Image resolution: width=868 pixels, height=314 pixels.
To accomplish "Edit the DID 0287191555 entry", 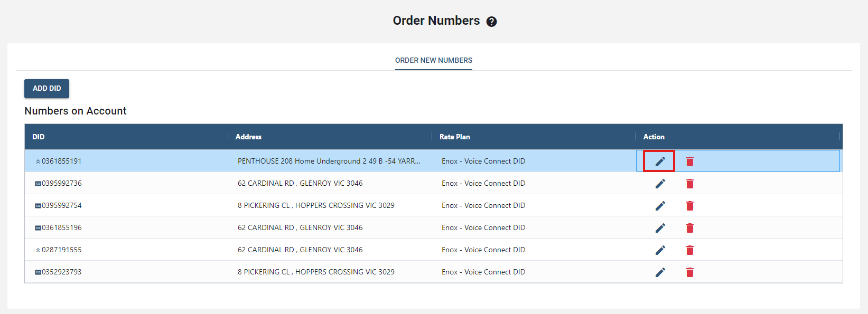I will [660, 250].
